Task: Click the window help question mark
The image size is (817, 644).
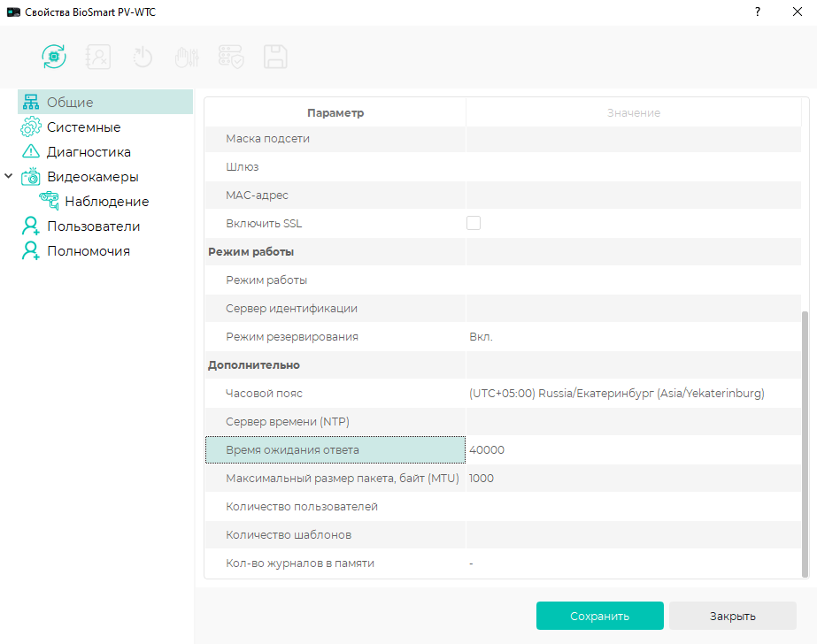Action: click(758, 11)
